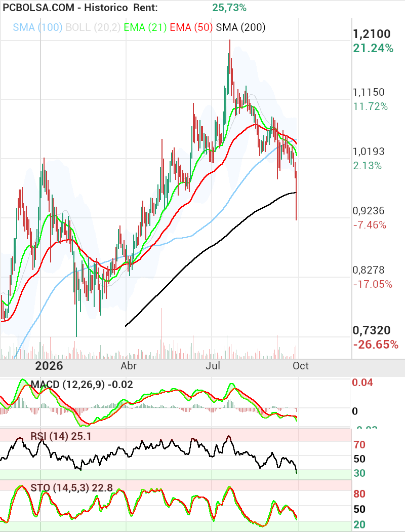
Task: Click the 25,73% Rent value
Action: click(229, 8)
